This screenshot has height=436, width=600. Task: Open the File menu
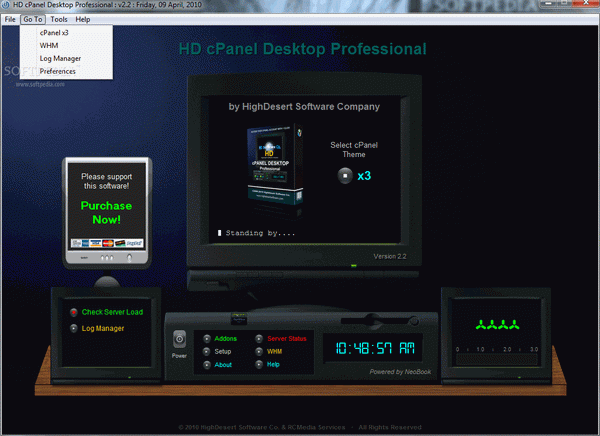pos(10,19)
